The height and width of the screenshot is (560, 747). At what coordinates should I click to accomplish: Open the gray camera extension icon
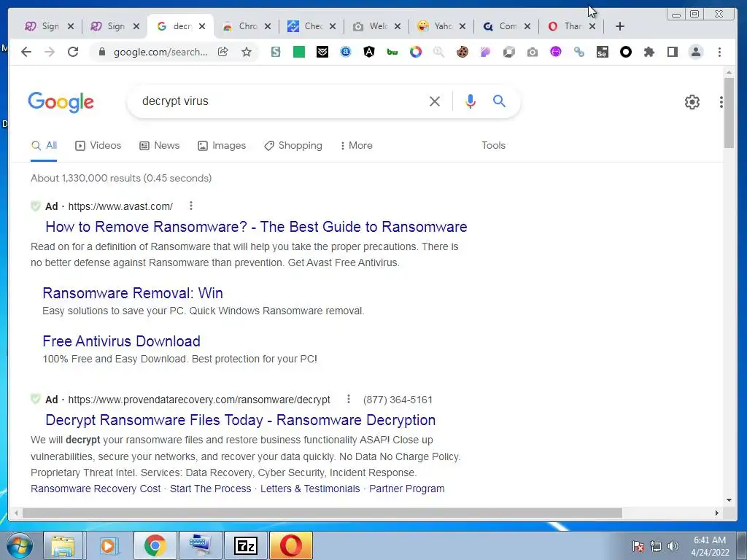532,52
